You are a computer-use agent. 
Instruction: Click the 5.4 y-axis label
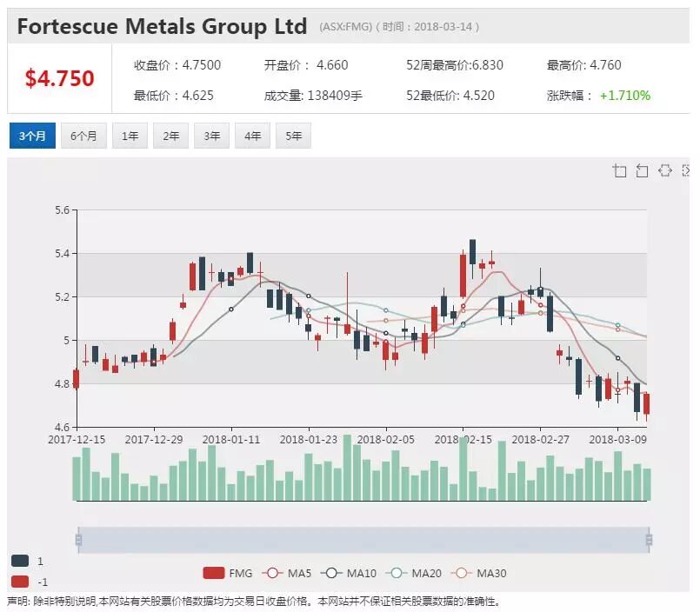coord(63,254)
